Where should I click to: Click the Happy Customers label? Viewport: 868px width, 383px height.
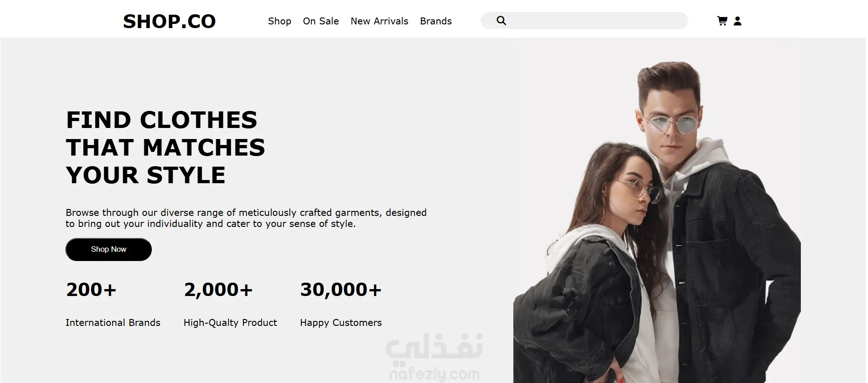(x=341, y=323)
